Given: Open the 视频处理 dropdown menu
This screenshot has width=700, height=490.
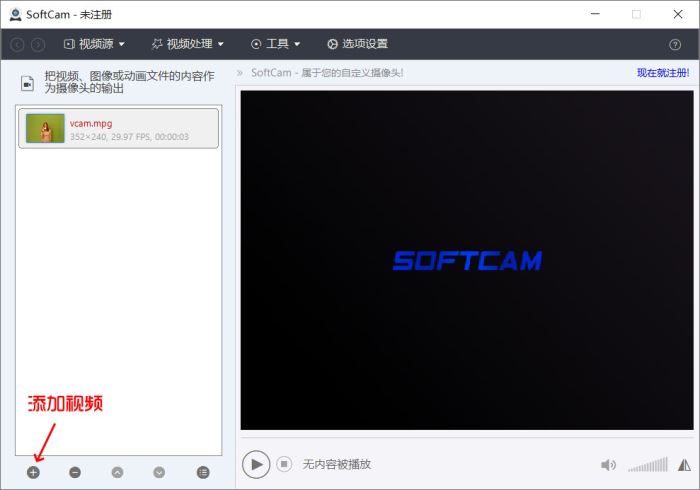Looking at the screenshot, I should pos(188,44).
